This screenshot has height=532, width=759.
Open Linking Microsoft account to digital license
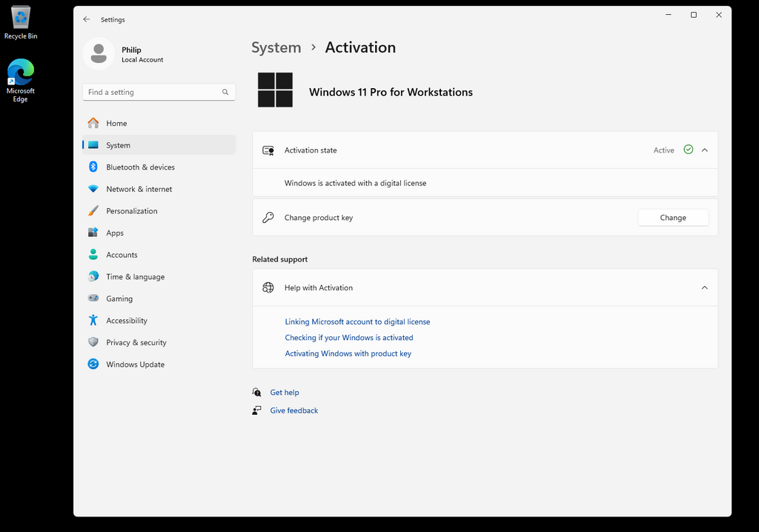pyautogui.click(x=357, y=322)
